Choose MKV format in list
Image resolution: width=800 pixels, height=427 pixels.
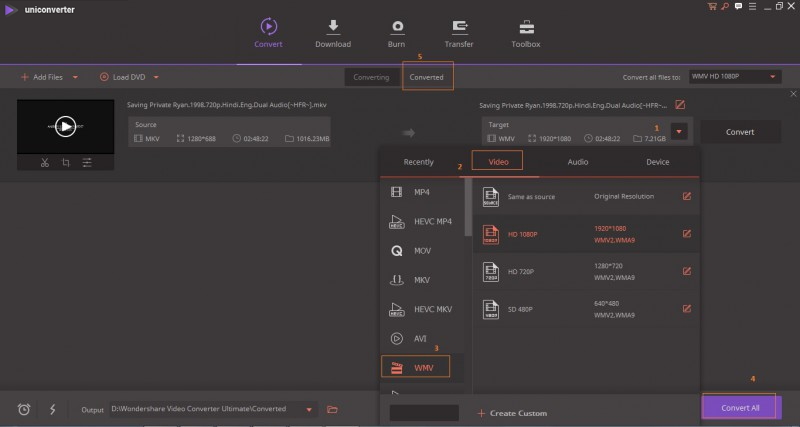coord(422,280)
